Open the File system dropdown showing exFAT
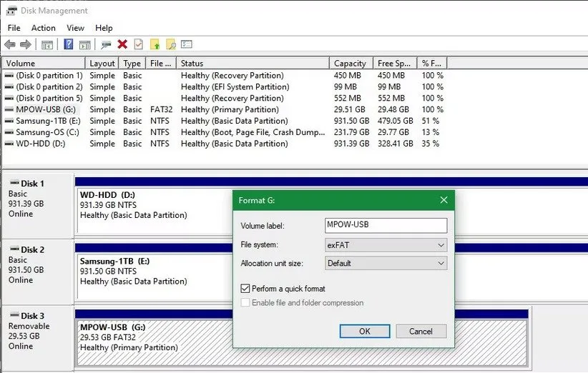Viewport: 588px width, 373px height. point(386,245)
